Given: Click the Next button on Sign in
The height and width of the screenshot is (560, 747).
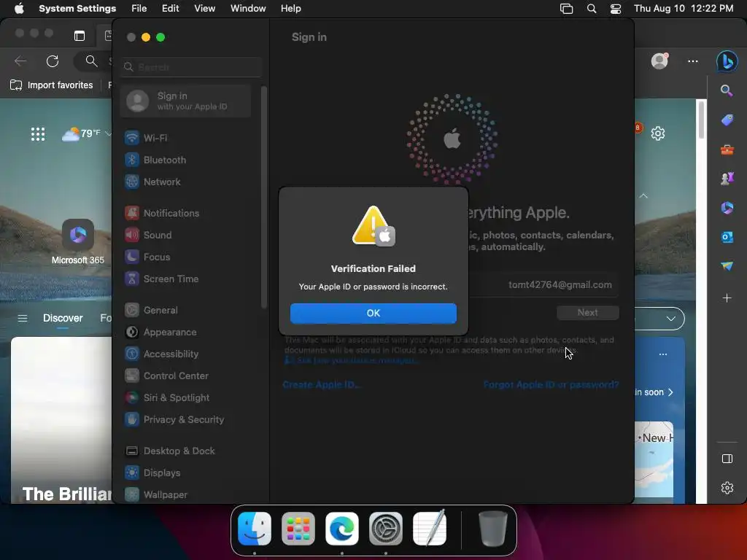Looking at the screenshot, I should pos(588,312).
